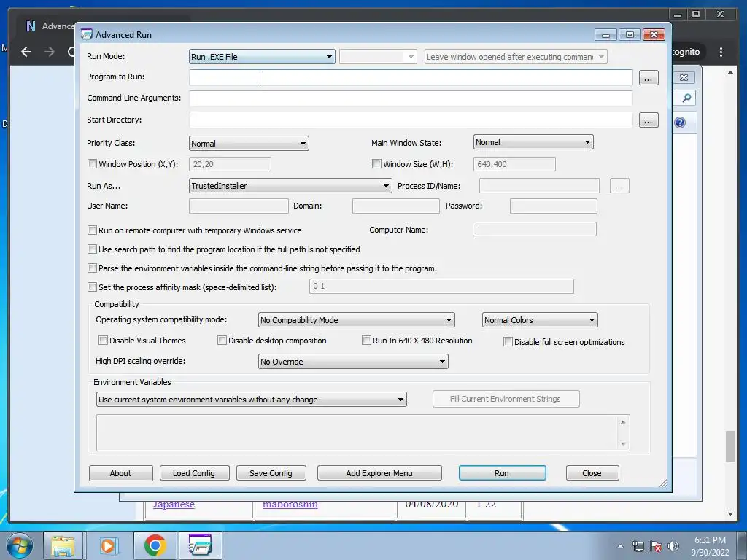
Task: Check Run on remote computer option
Action: [x=93, y=230]
